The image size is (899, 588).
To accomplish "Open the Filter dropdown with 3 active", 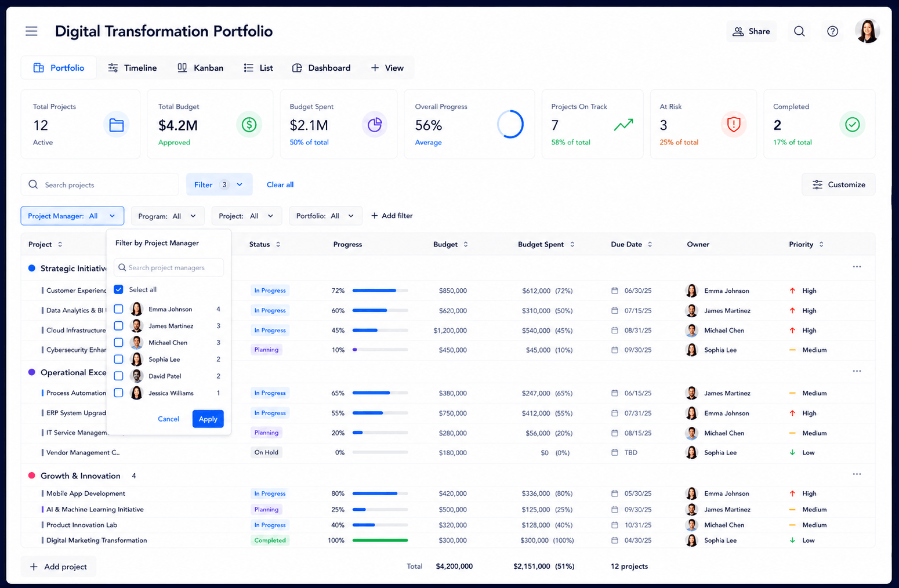I will tap(219, 184).
